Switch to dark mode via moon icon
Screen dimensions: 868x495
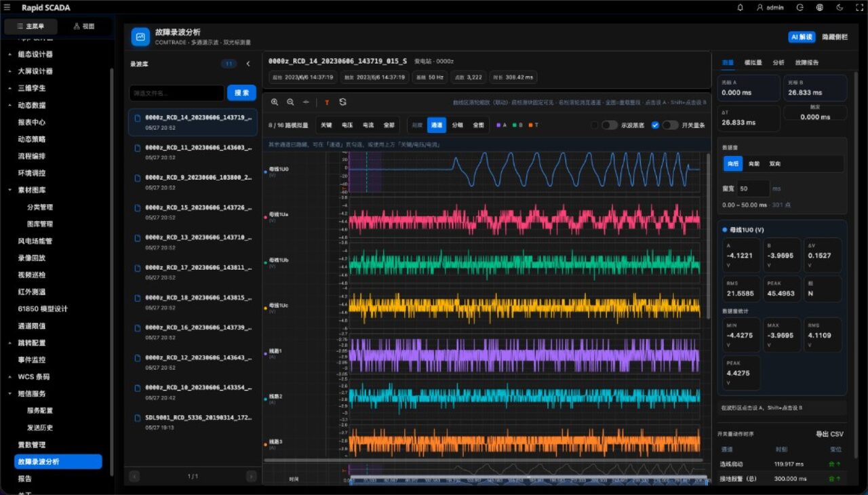[x=840, y=7]
